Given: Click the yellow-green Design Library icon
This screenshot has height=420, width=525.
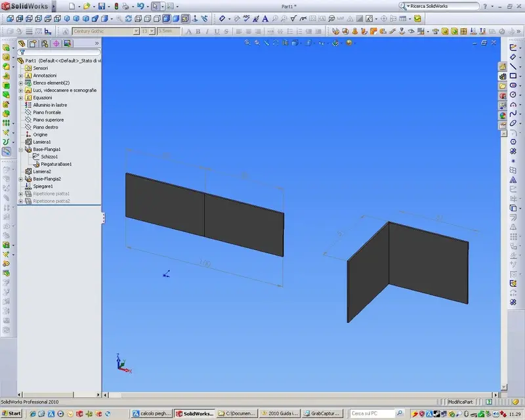Looking at the screenshot, I should click(417, 19).
